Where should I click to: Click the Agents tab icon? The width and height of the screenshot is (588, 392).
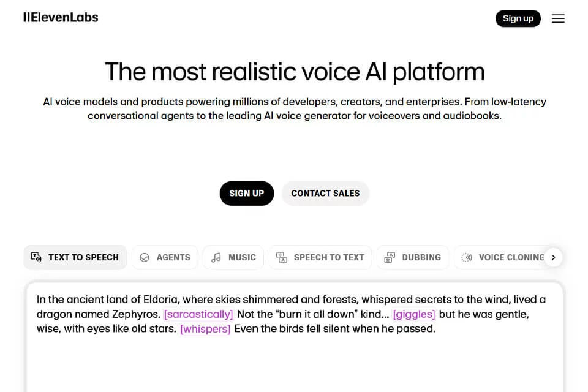pos(145,257)
